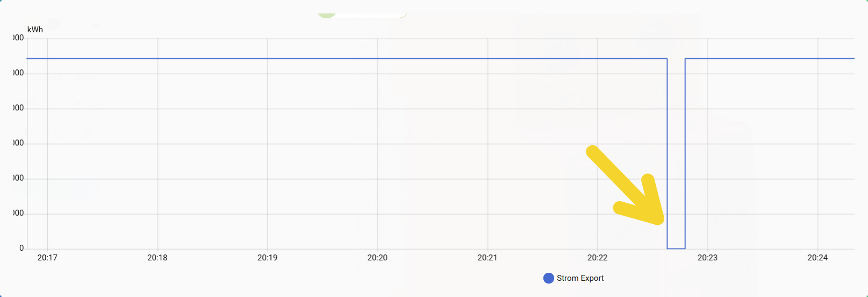The width and height of the screenshot is (868, 297).
Task: Click the 0 value on the y-axis
Action: tap(21, 248)
